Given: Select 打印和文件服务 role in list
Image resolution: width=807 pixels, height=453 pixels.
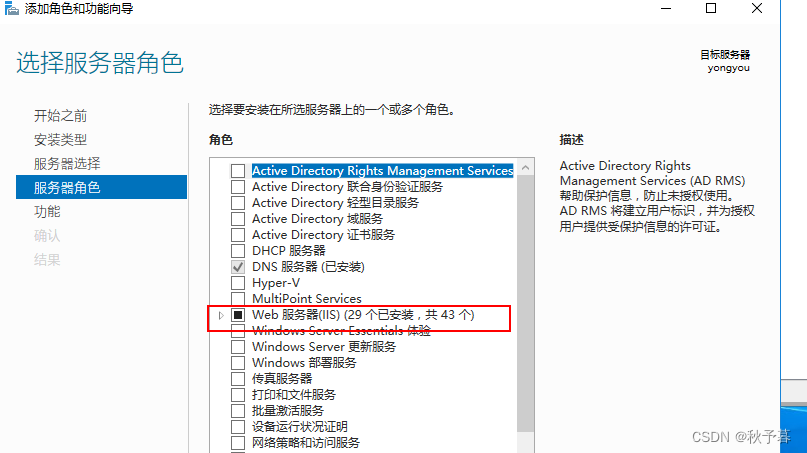Looking at the screenshot, I should [x=293, y=395].
